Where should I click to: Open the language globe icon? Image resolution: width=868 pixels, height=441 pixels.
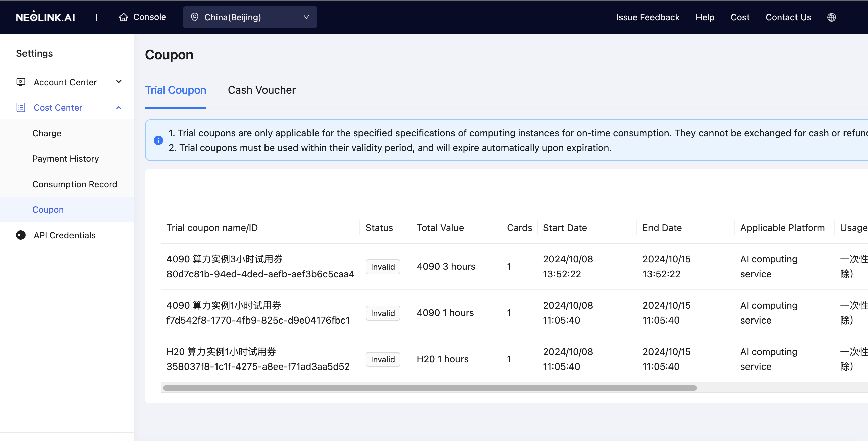[x=831, y=17]
